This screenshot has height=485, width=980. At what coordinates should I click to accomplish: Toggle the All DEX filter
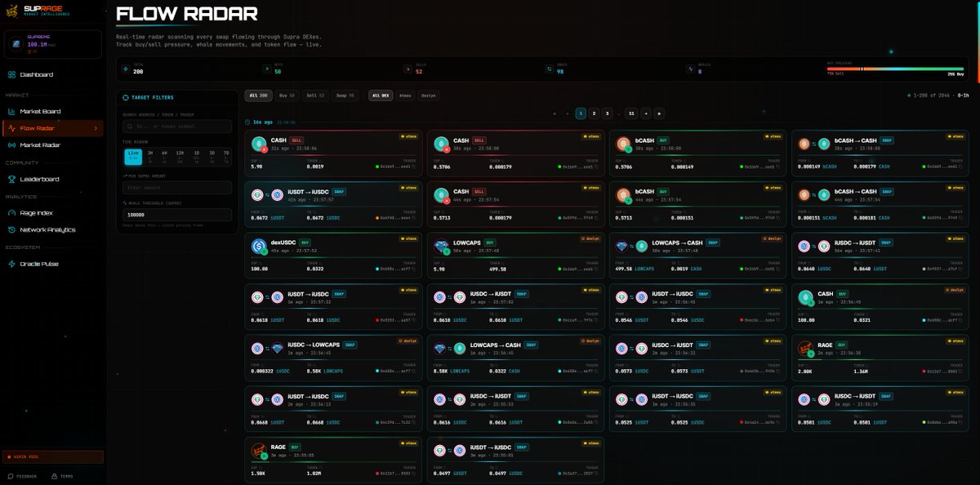(x=381, y=96)
